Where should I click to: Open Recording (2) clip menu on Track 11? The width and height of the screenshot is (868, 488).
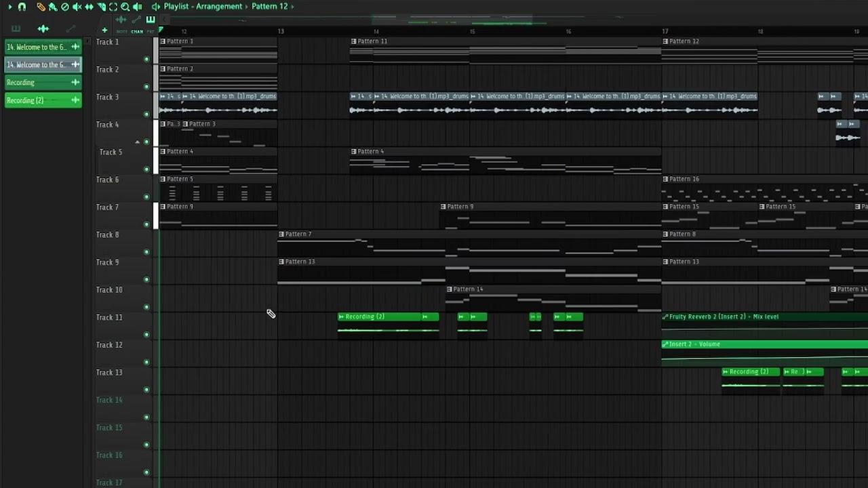coord(342,317)
